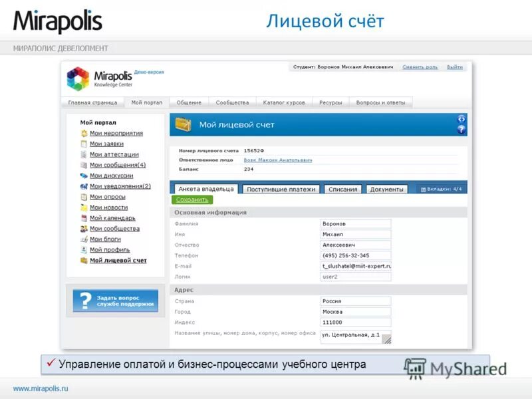Click the user icon beside Мой профиль

(84, 250)
